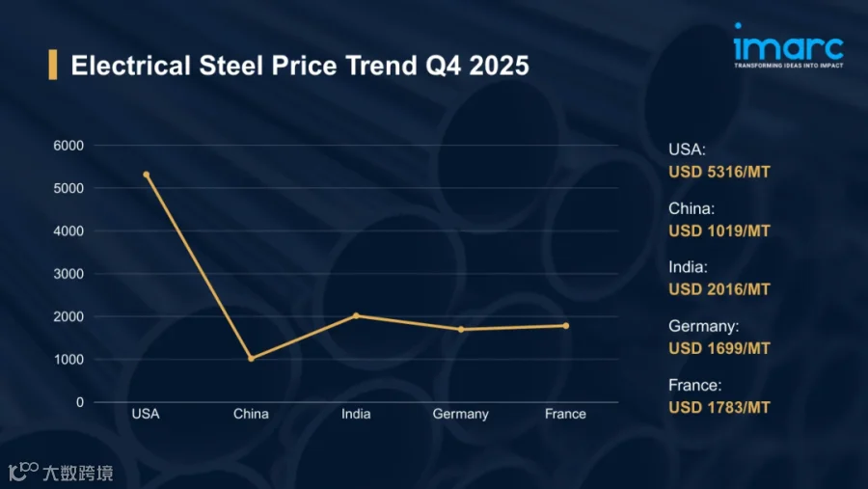The height and width of the screenshot is (489, 868).
Task: Select the USA data point on the line
Action: point(147,175)
